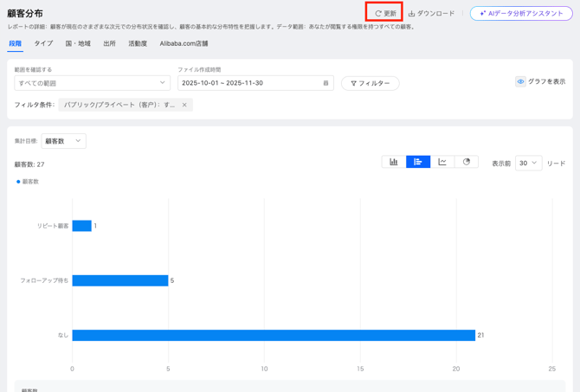Screen dimensions: 580x392
Task: Click the ダウンロード download button
Action: (x=431, y=13)
